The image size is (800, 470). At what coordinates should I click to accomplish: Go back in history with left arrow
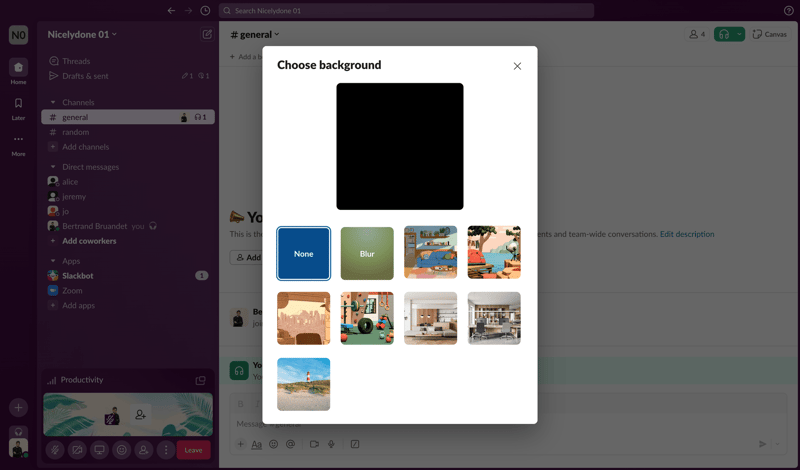pos(171,11)
